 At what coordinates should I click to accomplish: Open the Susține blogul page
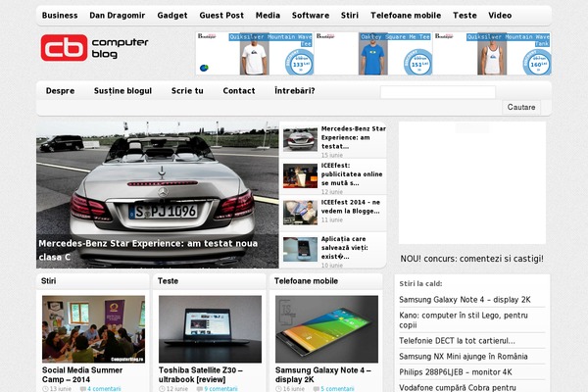pyautogui.click(x=122, y=91)
